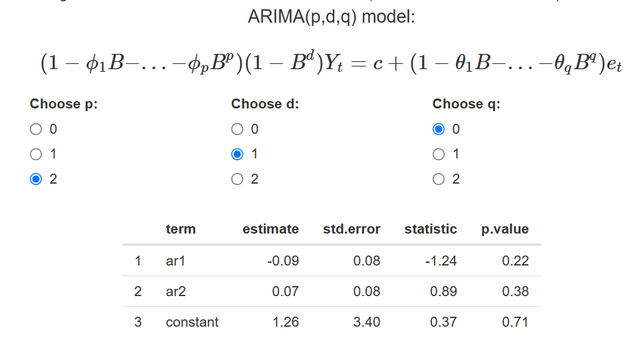Click the p.value column header

tap(505, 229)
